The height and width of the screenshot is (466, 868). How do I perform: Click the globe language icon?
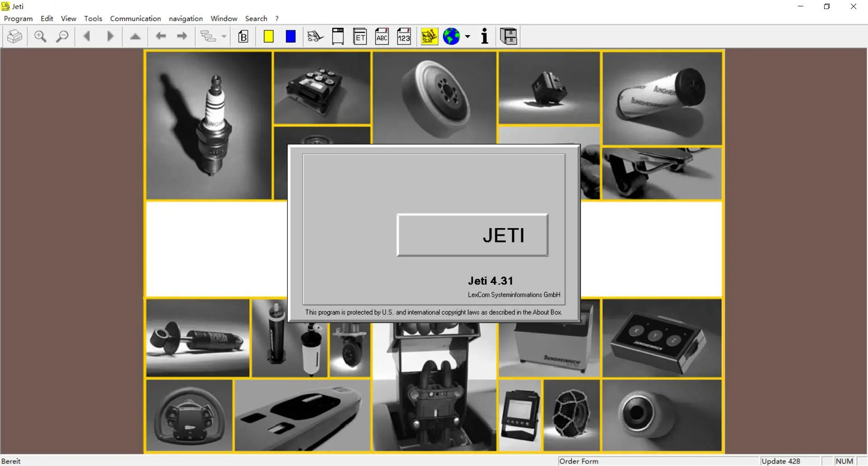tap(451, 37)
